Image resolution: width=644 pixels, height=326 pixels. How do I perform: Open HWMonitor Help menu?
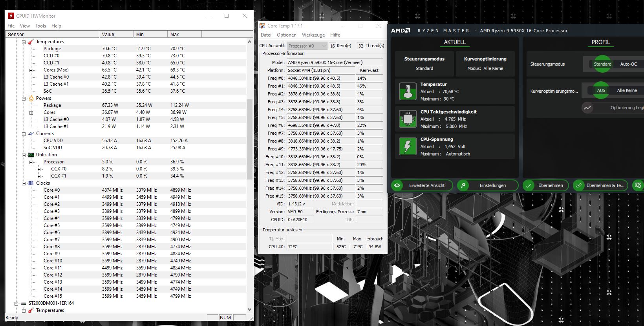pos(56,26)
